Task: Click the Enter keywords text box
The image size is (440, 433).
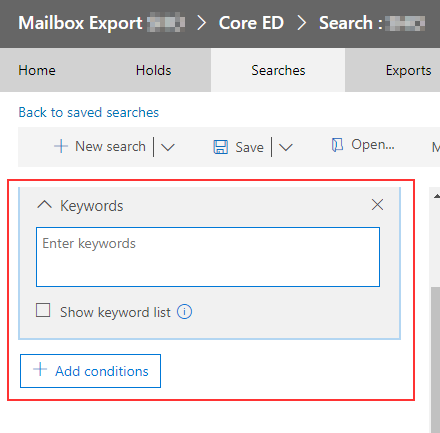Action: coord(208,257)
